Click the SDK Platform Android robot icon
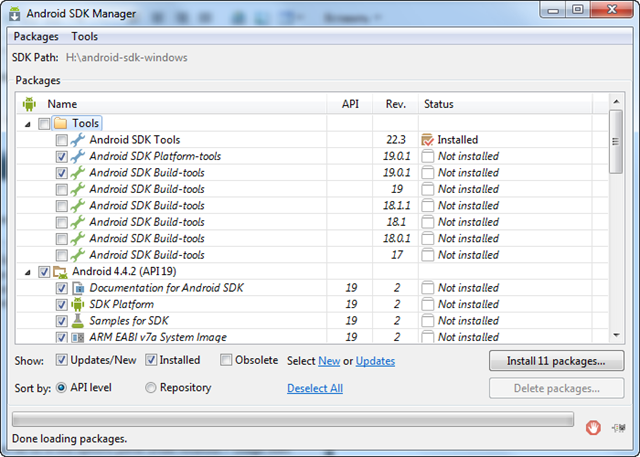Screen dimensions: 640x457 click(x=78, y=304)
